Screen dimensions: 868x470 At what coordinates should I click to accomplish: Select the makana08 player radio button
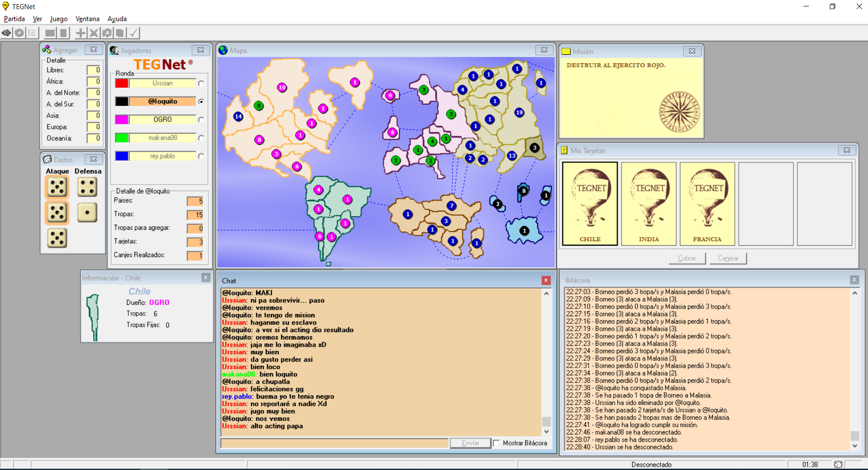[201, 138]
